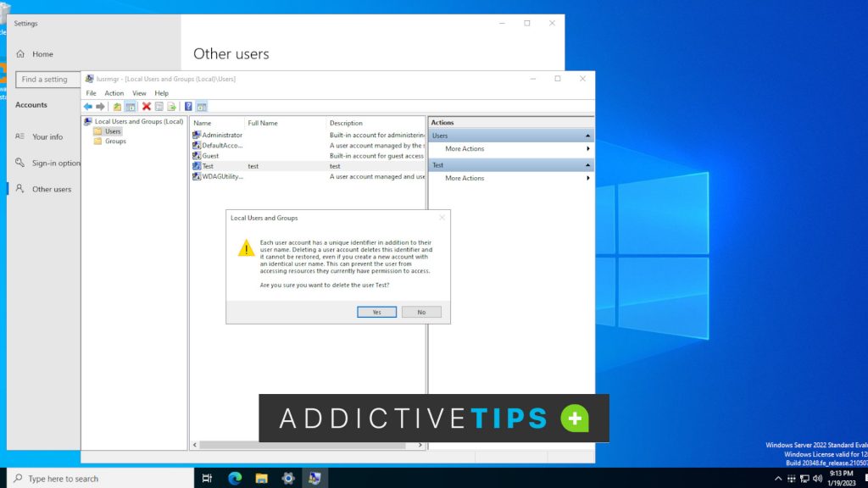This screenshot has height=488, width=868.
Task: Toggle the Show/Hide Console Tree toolbar icon
Action: click(130, 106)
